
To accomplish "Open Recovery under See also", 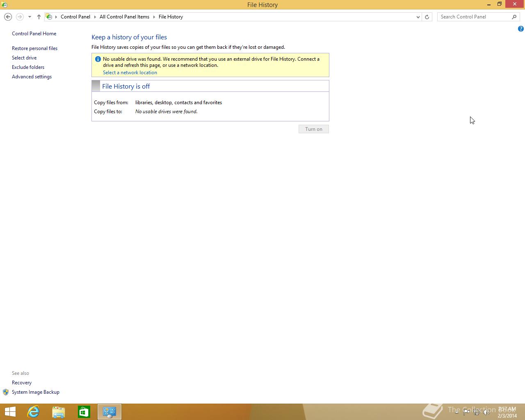I will pos(22,383).
